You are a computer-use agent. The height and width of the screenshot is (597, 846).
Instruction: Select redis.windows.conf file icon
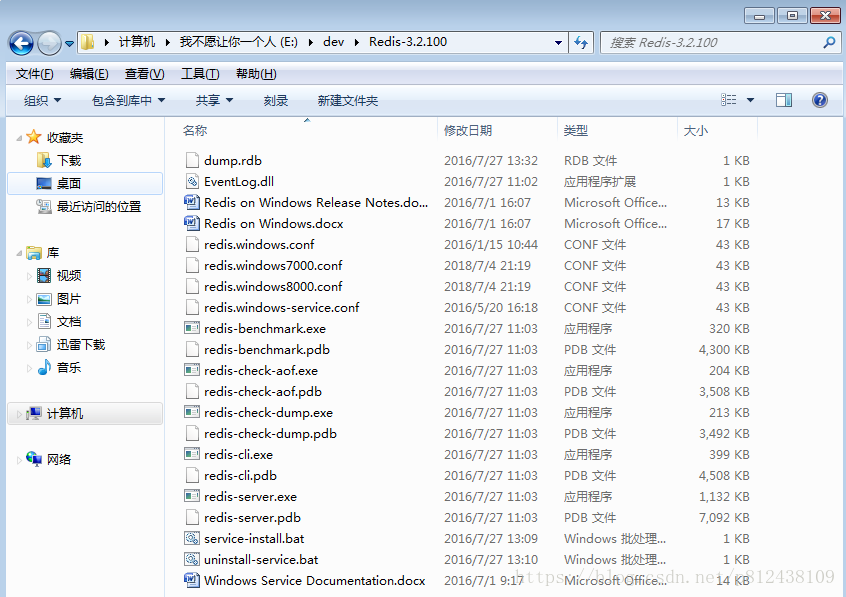(192, 245)
